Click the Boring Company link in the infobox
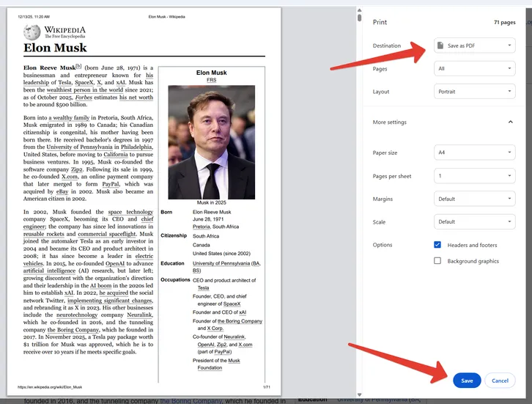The height and width of the screenshot is (404, 532). coord(237,321)
